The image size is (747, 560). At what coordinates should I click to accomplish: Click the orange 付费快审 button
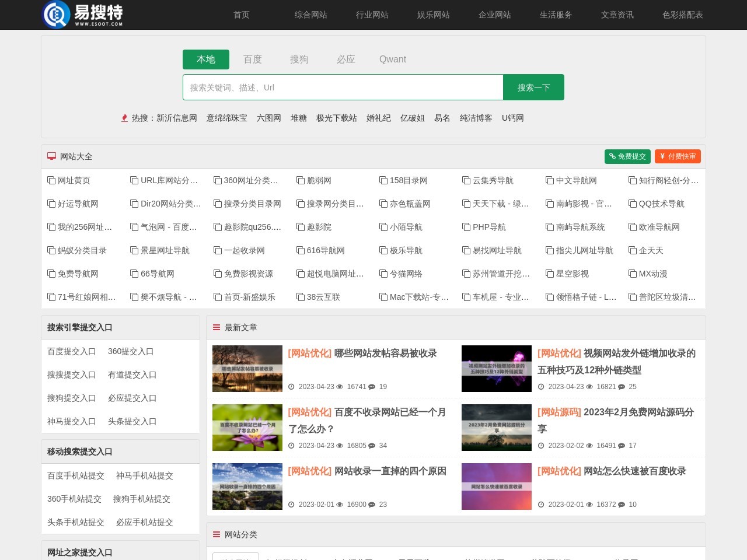click(x=678, y=156)
